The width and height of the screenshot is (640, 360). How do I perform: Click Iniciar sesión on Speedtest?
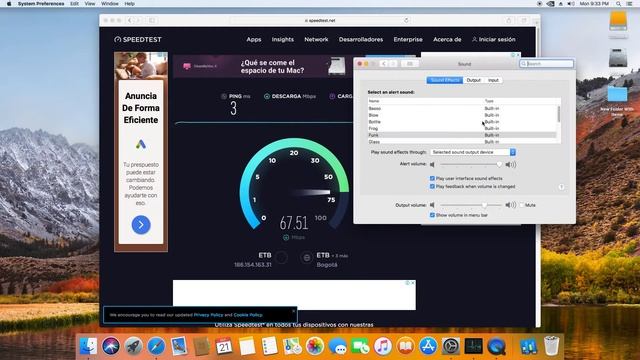(x=493, y=40)
